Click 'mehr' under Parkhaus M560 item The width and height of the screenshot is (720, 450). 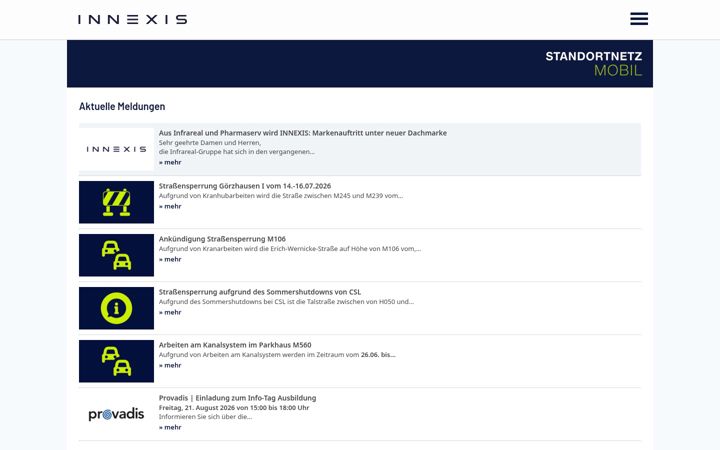[x=170, y=365]
